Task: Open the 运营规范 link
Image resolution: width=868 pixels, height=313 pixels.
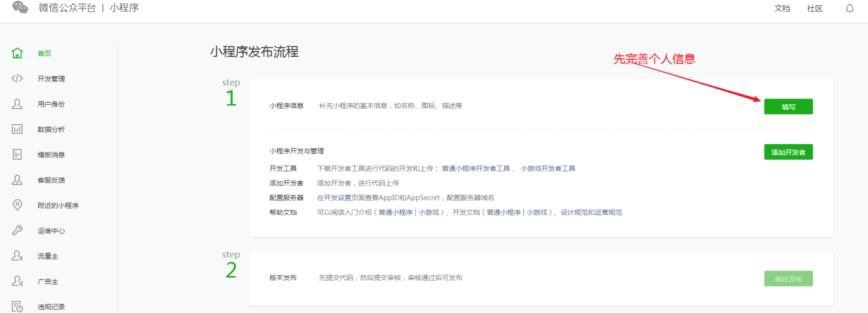Action: (x=608, y=212)
